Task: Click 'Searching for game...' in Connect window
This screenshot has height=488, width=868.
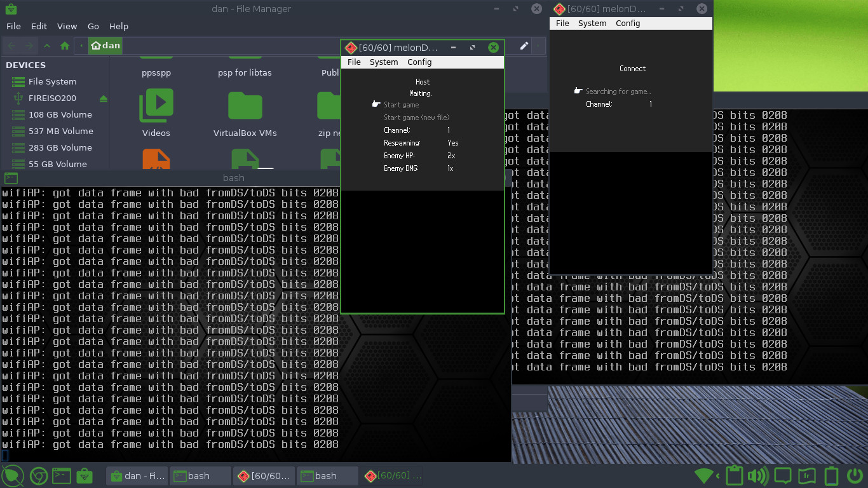Action: [618, 91]
